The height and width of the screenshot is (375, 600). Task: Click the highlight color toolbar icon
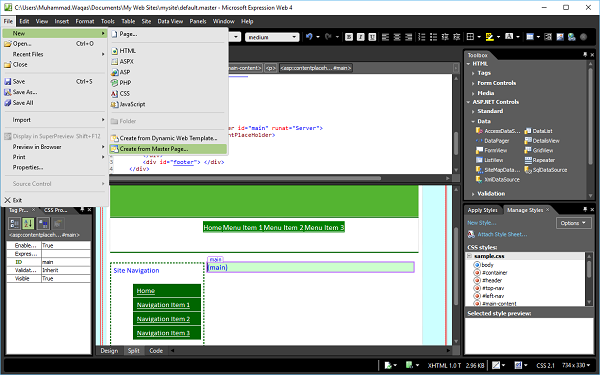pos(489,37)
